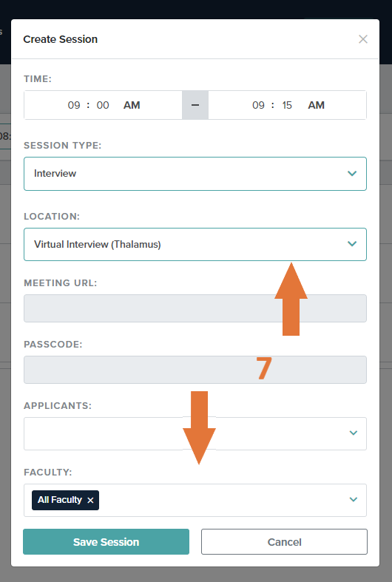Image resolution: width=392 pixels, height=582 pixels.
Task: Expand the Applicants dropdown arrow
Action: pos(354,433)
